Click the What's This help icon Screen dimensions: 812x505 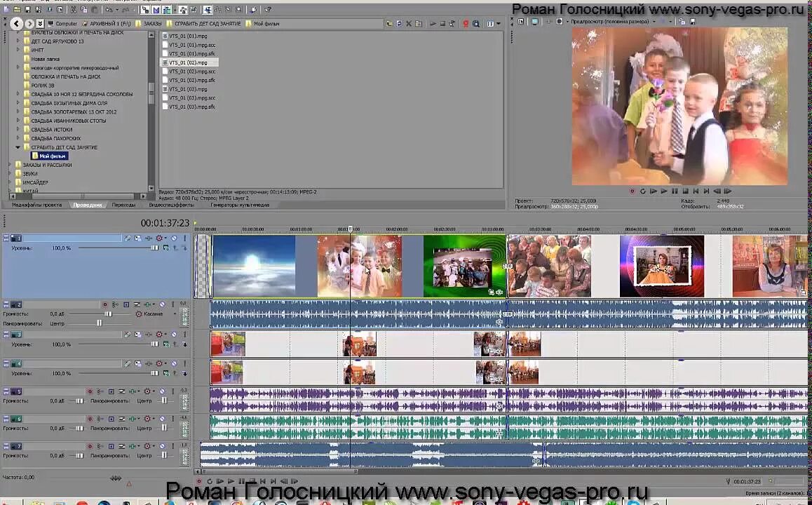click(x=269, y=9)
